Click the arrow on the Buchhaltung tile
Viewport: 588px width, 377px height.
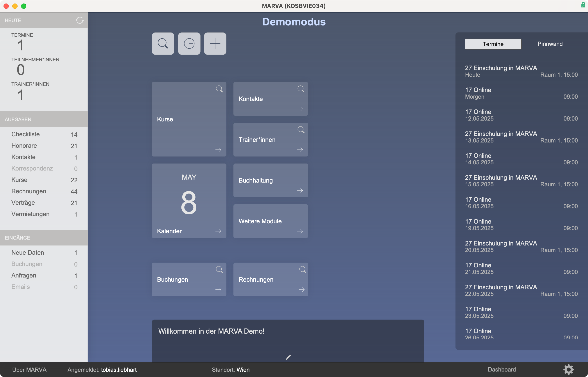(300, 190)
